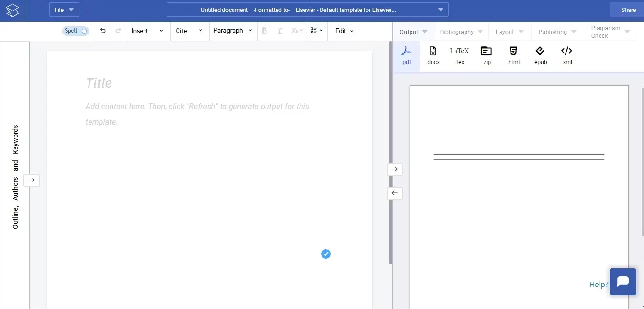The height and width of the screenshot is (309, 644).
Task: Open the Cite menu
Action: (189, 31)
